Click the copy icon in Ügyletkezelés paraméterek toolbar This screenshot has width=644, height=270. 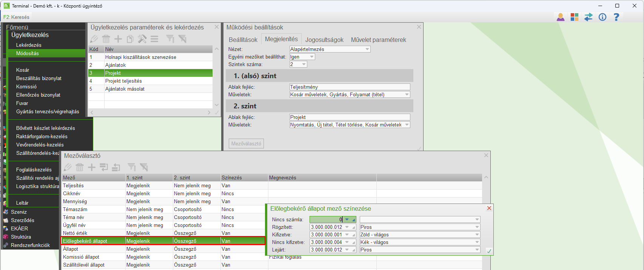coord(130,39)
